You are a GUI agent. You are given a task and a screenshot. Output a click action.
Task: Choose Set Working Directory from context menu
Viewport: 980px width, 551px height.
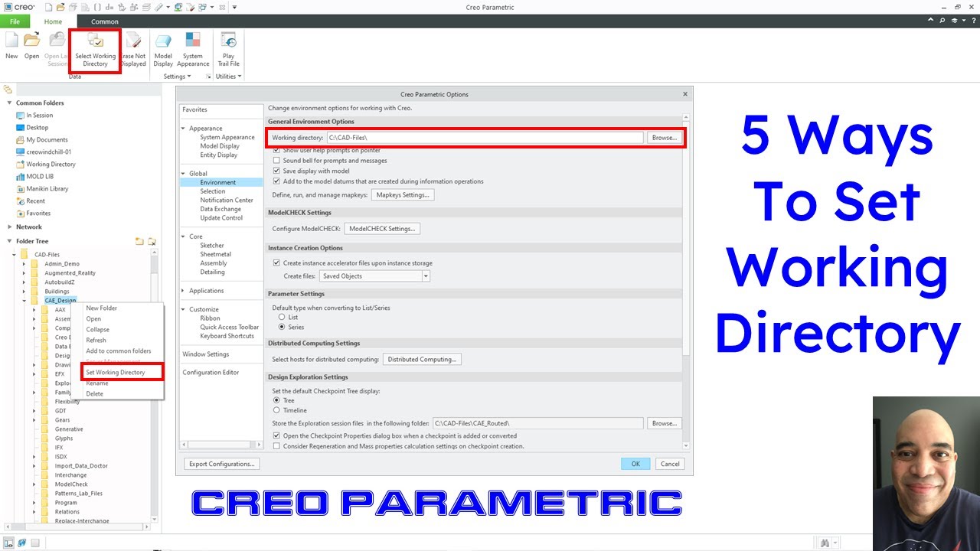click(115, 373)
